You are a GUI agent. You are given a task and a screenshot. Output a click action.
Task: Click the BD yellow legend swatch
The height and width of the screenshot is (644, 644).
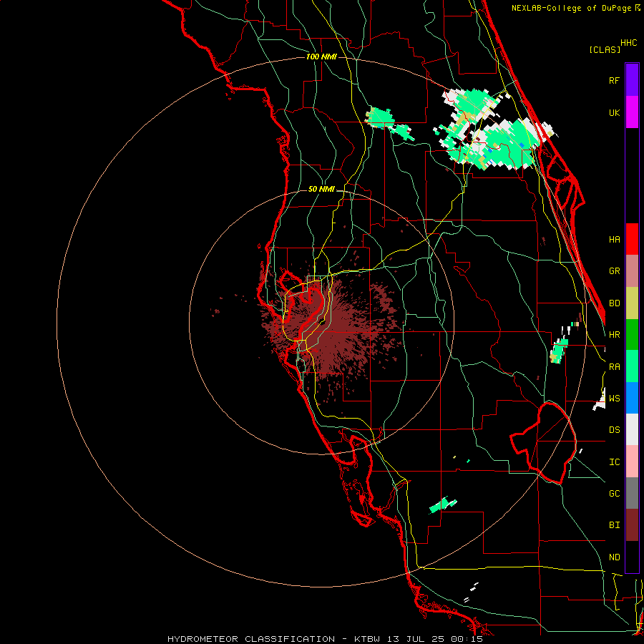(632, 303)
